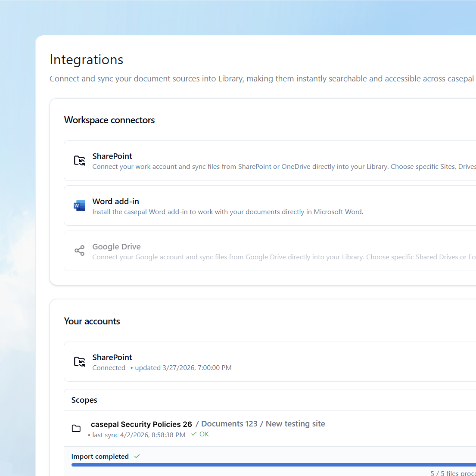This screenshot has height=476, width=476.
Task: Click the green check next to Import completed
Action: click(137, 456)
